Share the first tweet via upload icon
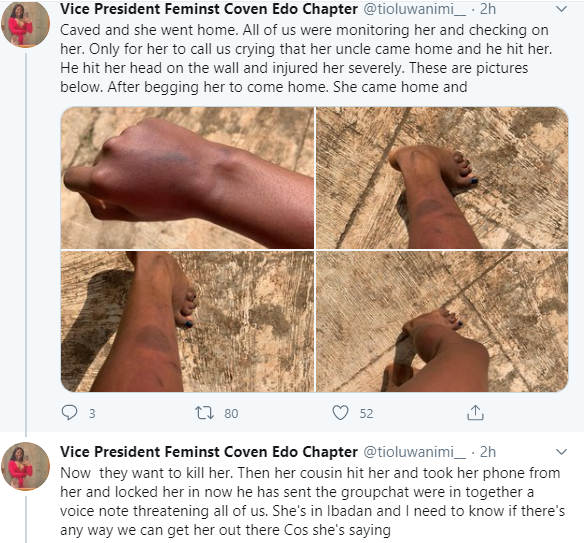The width and height of the screenshot is (584, 543). coord(475,413)
